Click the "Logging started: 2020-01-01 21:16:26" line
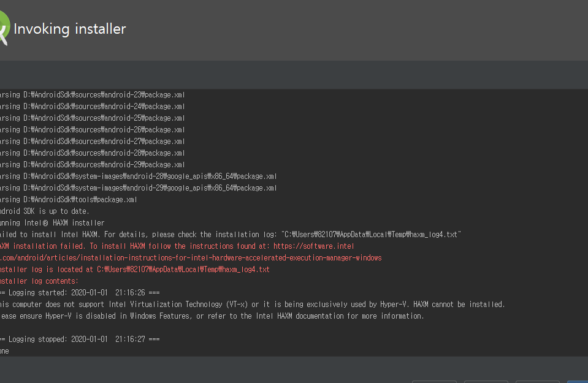Screen dimensions: 588x383 click(x=80, y=293)
